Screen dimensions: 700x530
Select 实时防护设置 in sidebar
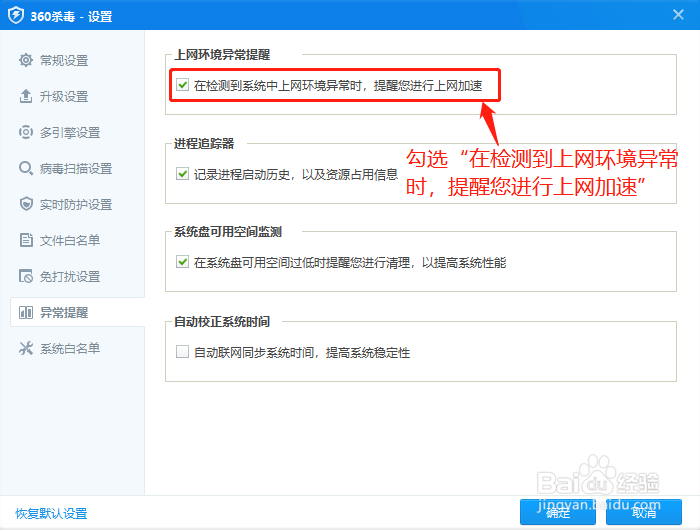click(77, 204)
